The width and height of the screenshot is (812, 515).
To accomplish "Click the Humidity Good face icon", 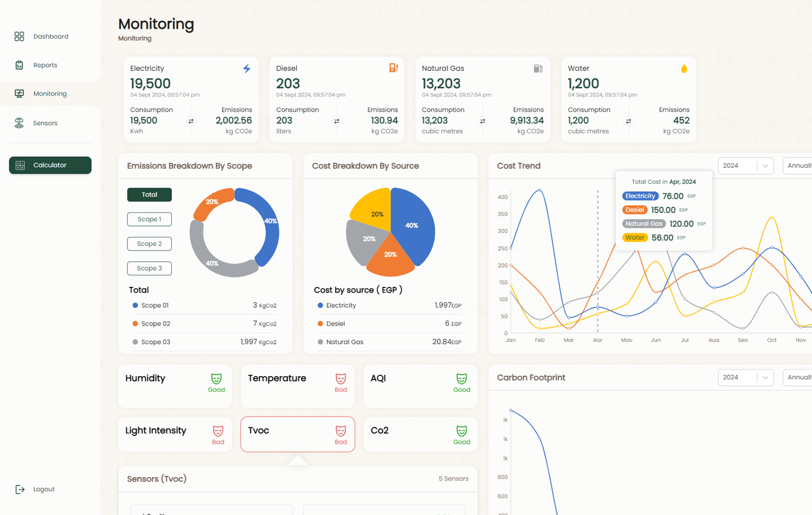I will pos(216,379).
